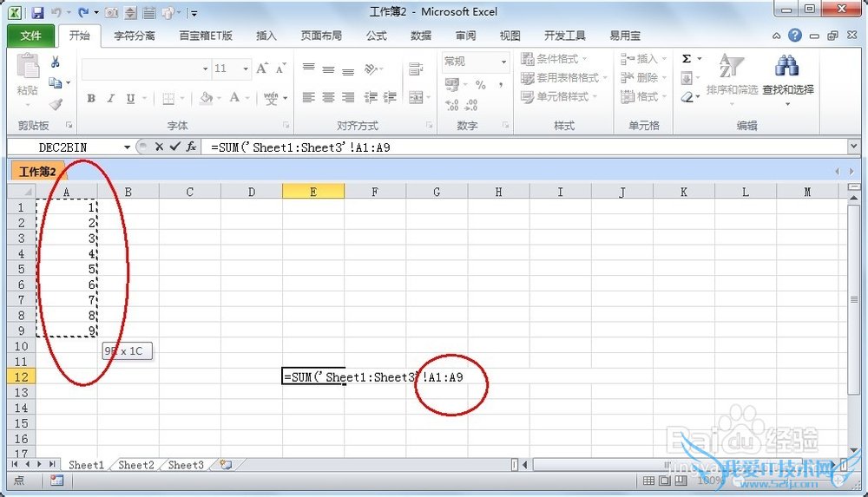Click Increase Decimal icon

452,105
